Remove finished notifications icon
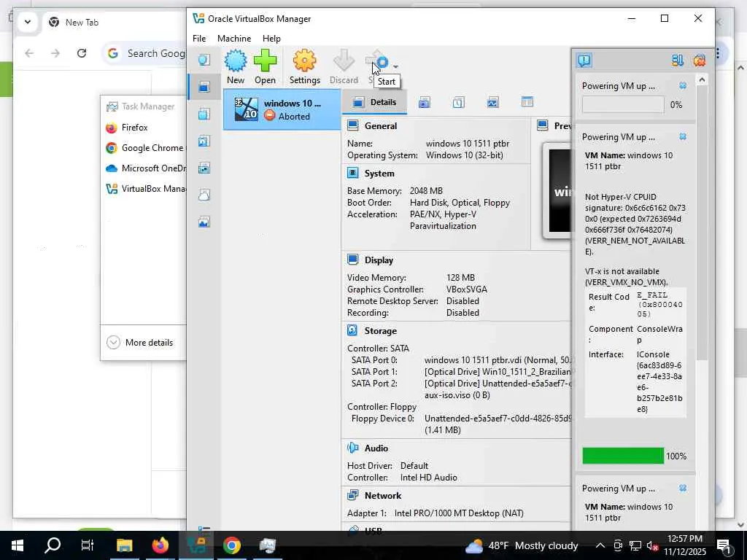This screenshot has height=560, width=747. point(700,61)
